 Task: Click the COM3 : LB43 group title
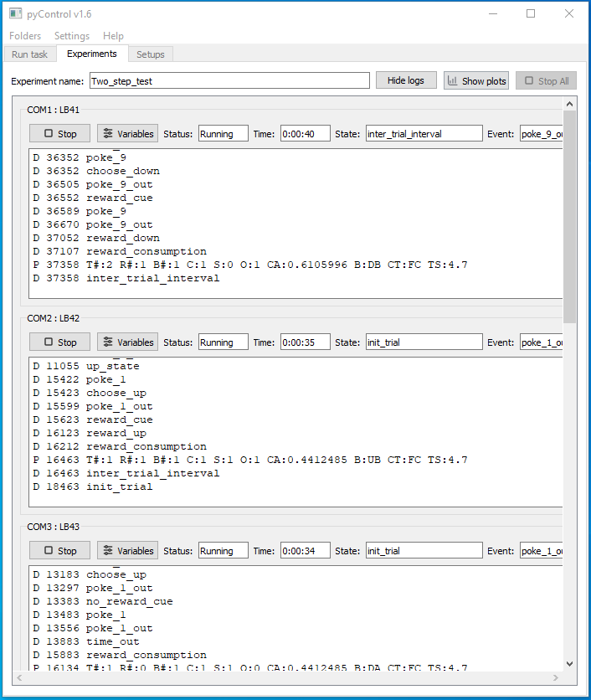(x=53, y=527)
